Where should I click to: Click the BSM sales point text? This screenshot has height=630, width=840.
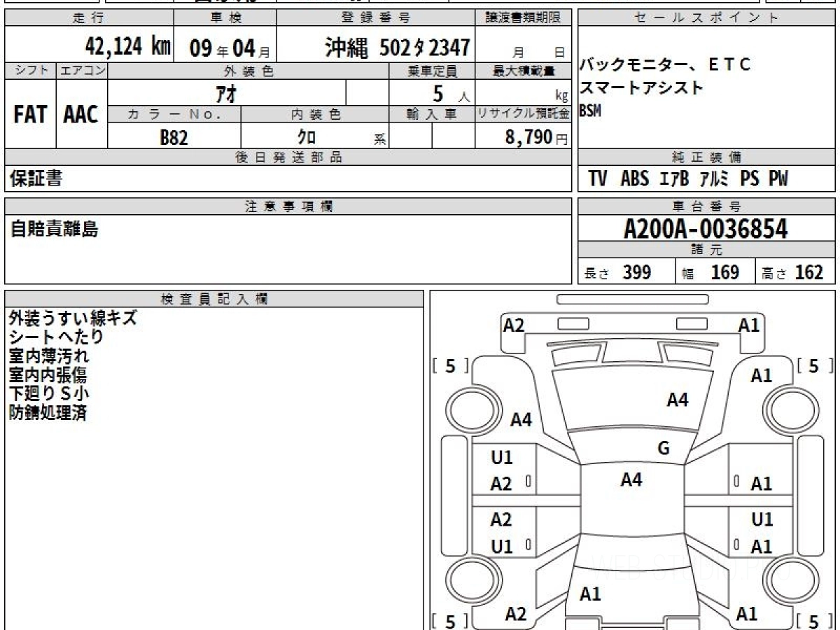pyautogui.click(x=590, y=111)
